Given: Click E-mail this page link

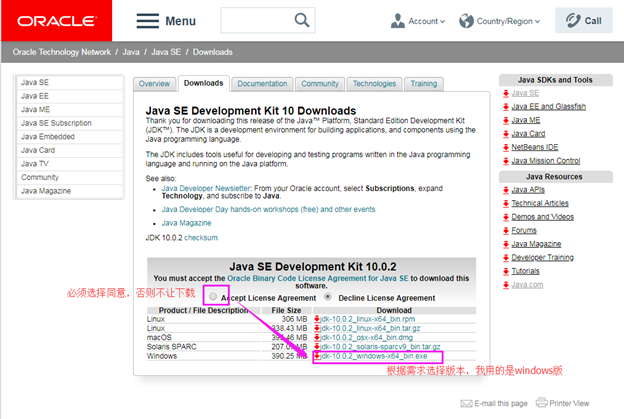Looking at the screenshot, I should [501, 403].
